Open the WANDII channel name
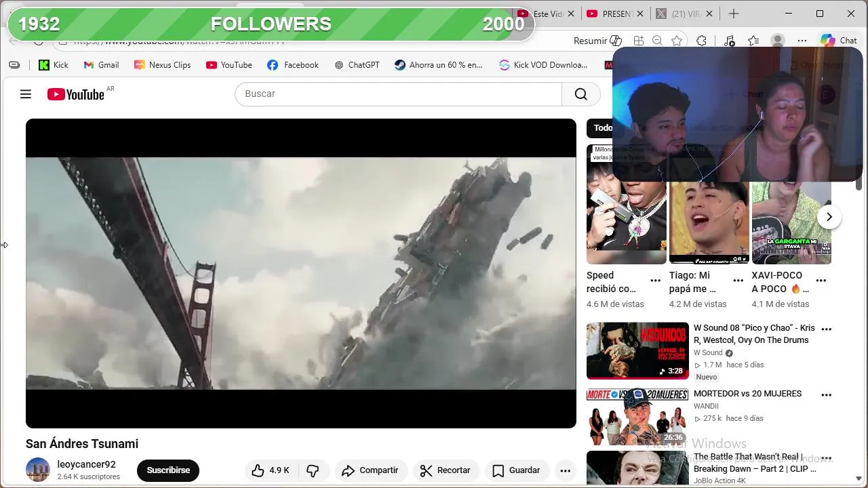 (x=706, y=406)
